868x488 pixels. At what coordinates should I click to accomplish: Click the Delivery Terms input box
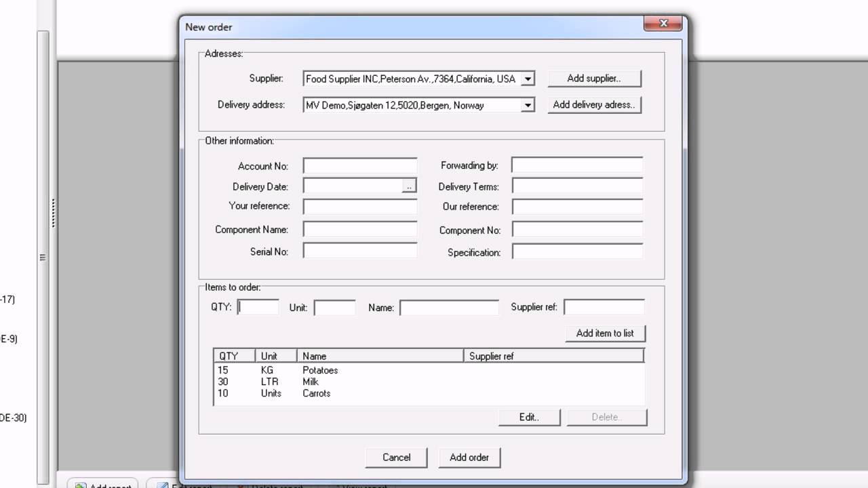tap(577, 186)
